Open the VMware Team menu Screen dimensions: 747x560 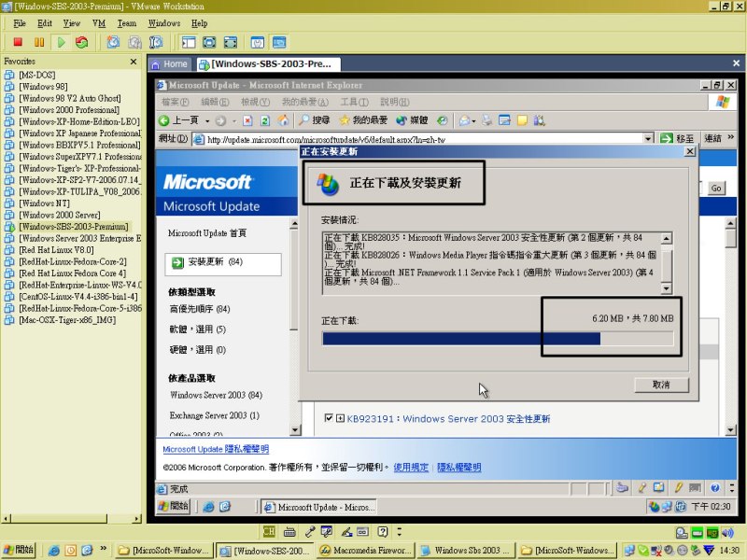[127, 23]
